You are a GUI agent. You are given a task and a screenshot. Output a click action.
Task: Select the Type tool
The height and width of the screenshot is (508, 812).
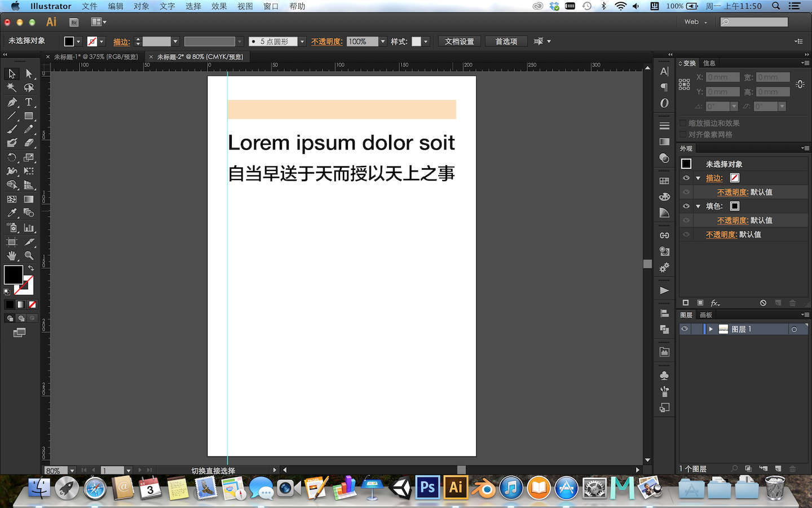coord(29,100)
